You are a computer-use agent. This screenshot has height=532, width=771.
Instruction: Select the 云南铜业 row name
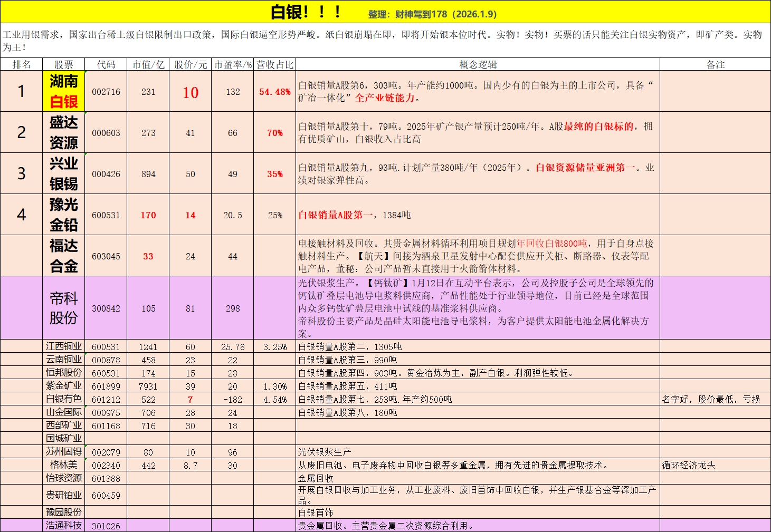pos(64,360)
